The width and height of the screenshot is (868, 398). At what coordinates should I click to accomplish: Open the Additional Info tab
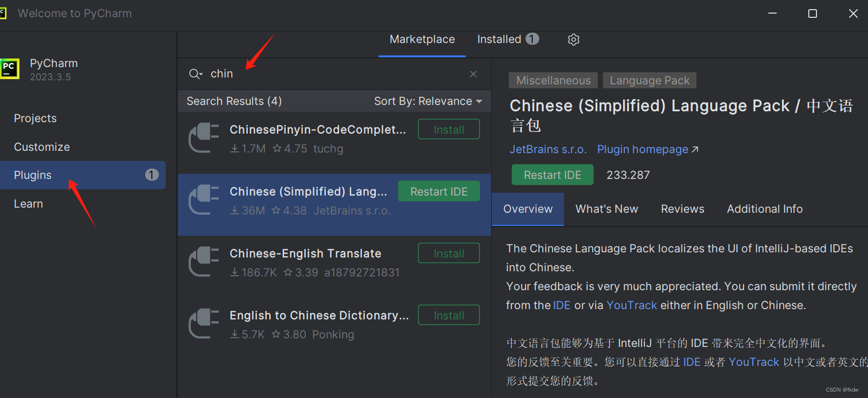(765, 209)
